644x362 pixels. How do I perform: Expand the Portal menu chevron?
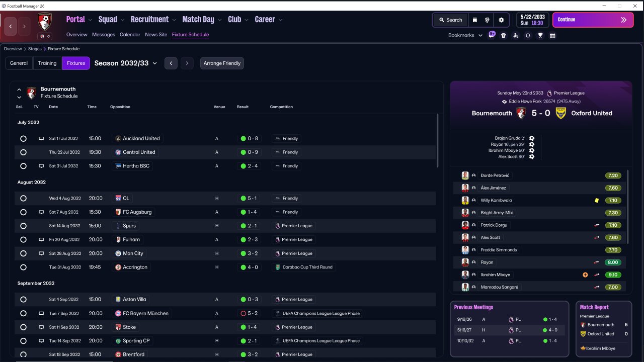tap(90, 20)
